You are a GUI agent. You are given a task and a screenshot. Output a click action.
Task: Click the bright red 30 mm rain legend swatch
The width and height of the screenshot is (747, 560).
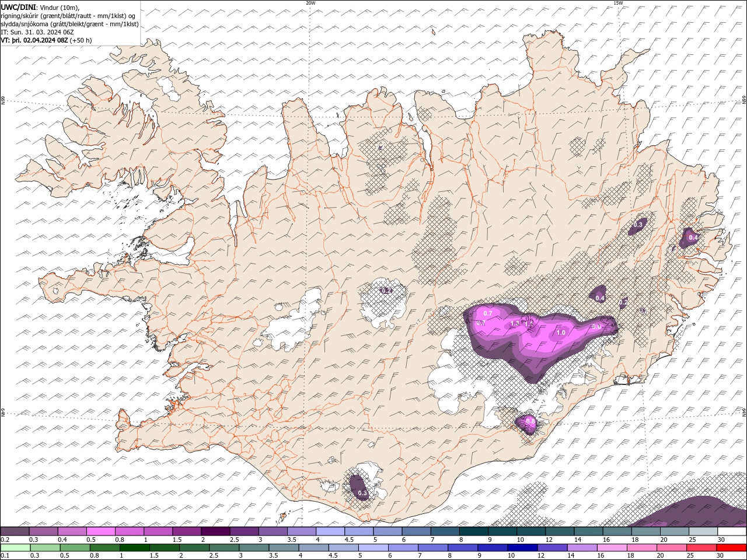(x=732, y=548)
